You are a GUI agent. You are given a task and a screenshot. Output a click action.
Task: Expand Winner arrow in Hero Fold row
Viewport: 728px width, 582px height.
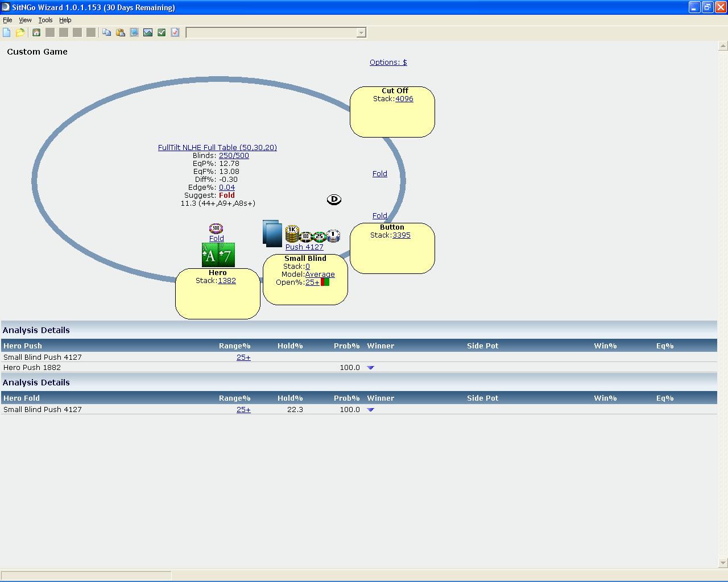pos(371,410)
